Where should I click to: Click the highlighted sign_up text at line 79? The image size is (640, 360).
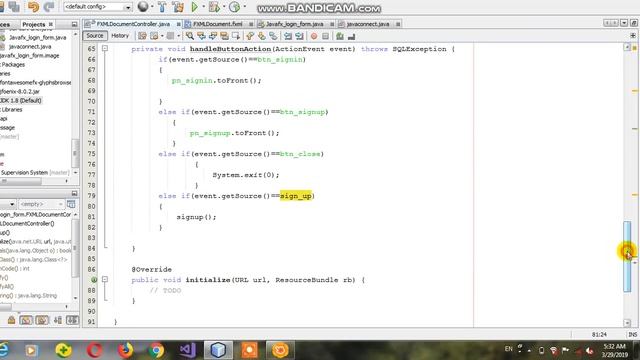(296, 196)
